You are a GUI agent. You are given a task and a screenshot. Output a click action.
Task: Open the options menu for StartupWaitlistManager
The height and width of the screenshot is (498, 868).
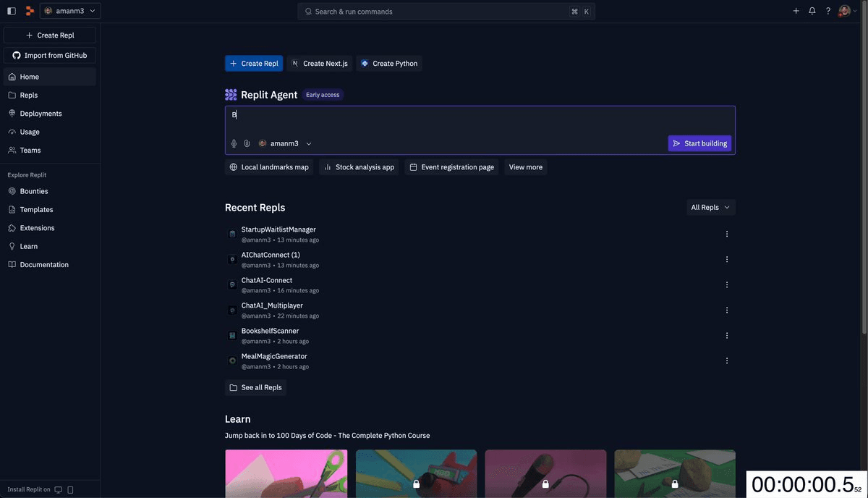coord(726,233)
